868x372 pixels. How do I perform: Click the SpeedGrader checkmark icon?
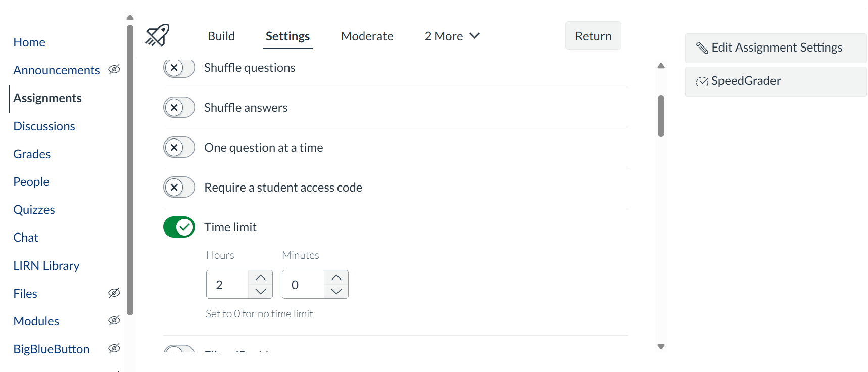[702, 81]
